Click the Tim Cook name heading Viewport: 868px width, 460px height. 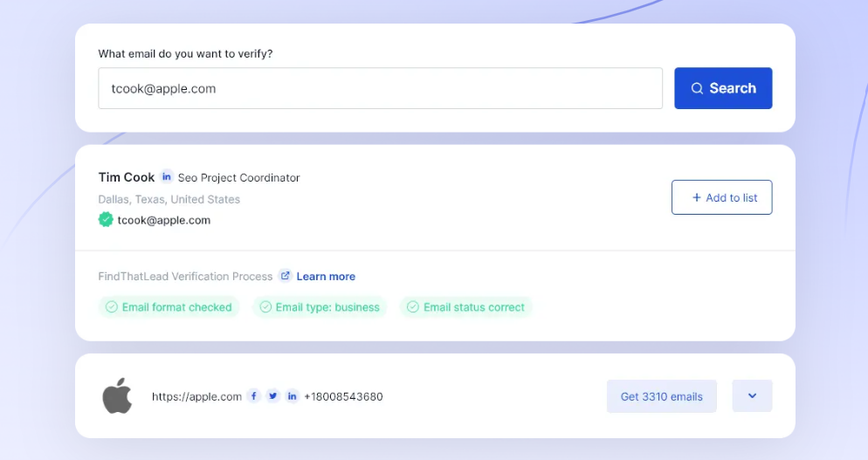(x=127, y=177)
